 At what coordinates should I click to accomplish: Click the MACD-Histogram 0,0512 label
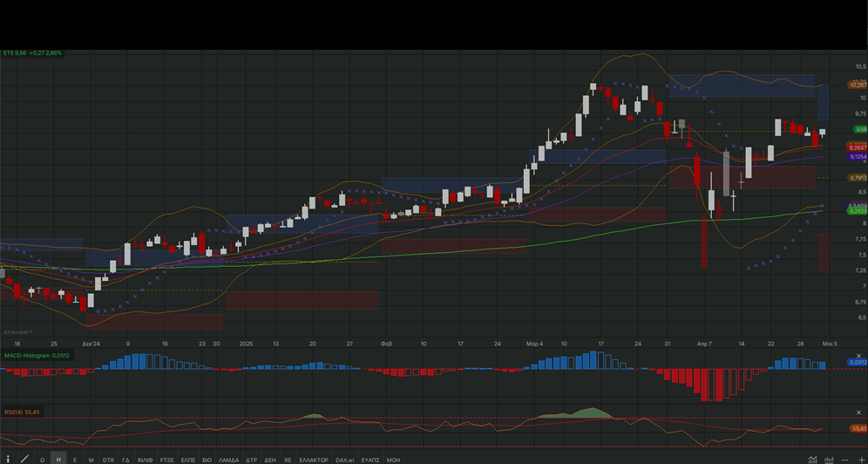click(x=37, y=355)
